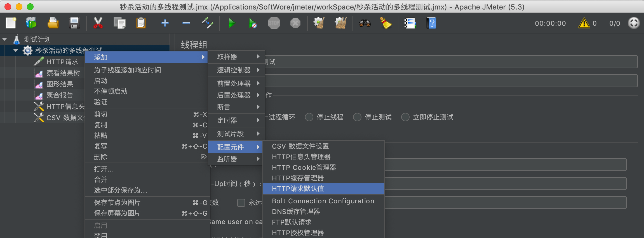Open the Function Helper list icon

[x=410, y=23]
